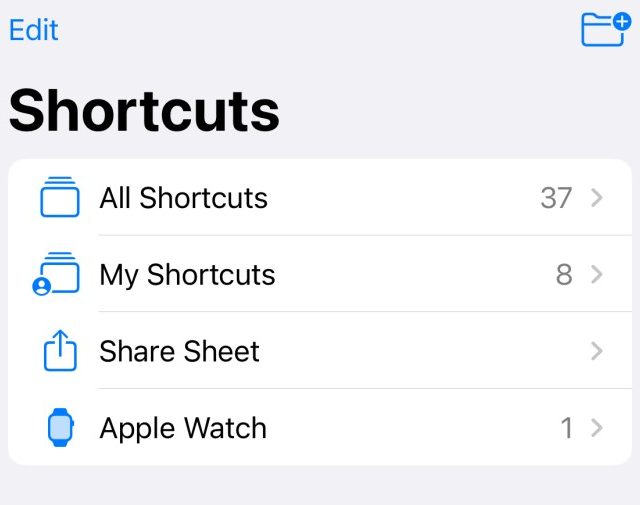The image size is (640, 505).
Task: Open the All Shortcuts label
Action: click(x=183, y=198)
